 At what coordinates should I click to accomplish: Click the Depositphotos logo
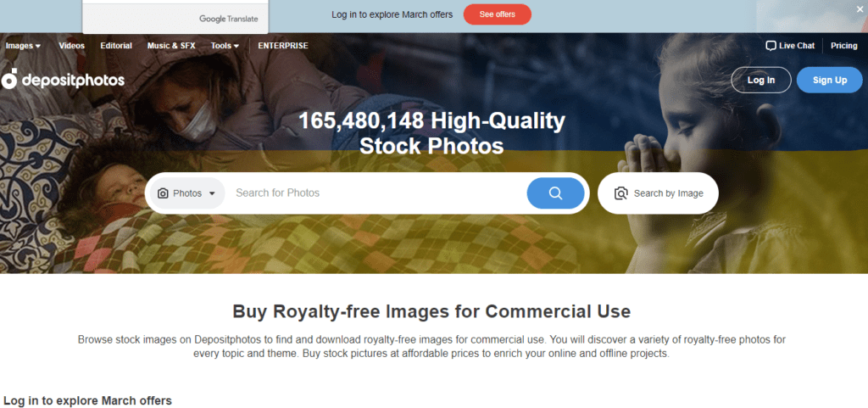tap(63, 80)
